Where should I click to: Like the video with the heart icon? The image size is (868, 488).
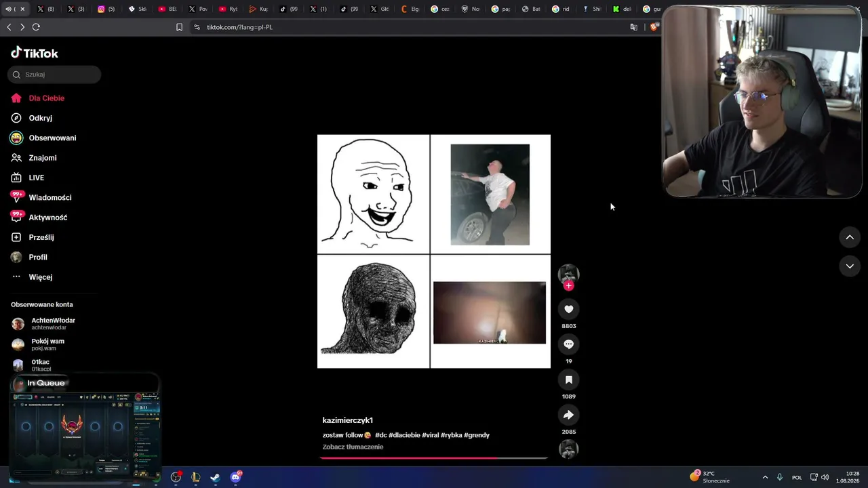pos(568,309)
